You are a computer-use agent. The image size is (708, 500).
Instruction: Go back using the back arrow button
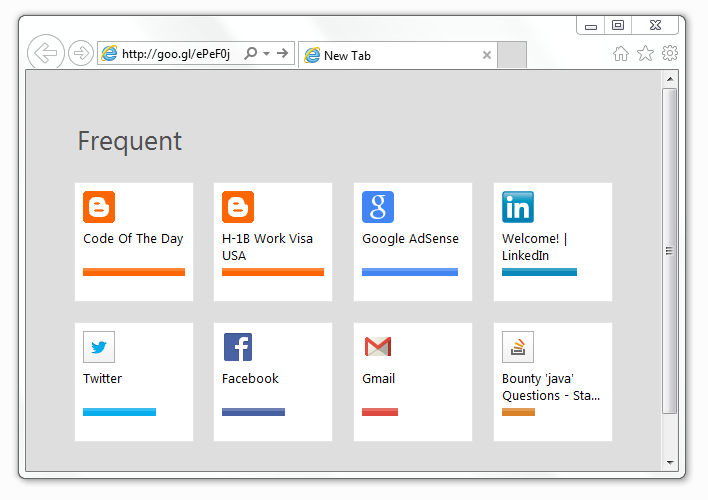(x=46, y=53)
